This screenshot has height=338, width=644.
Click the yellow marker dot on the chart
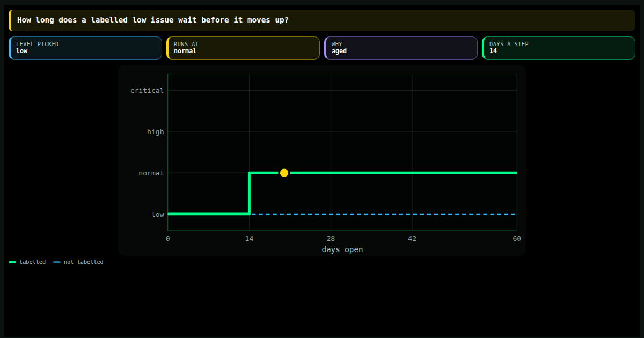click(284, 173)
